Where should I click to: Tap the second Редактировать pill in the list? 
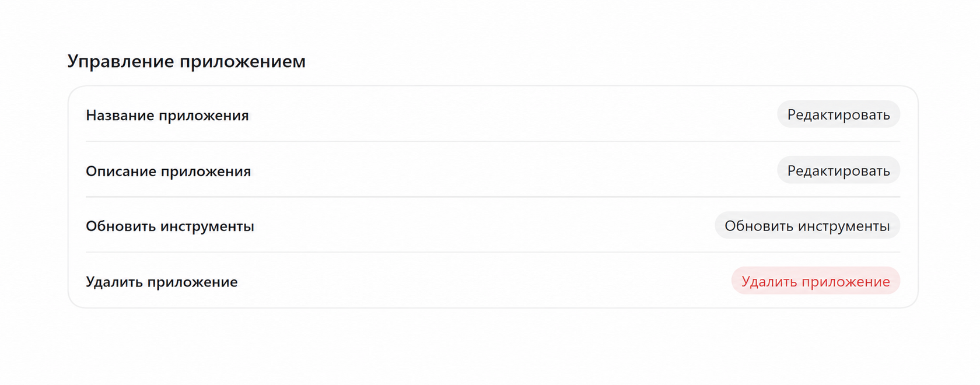point(838,170)
